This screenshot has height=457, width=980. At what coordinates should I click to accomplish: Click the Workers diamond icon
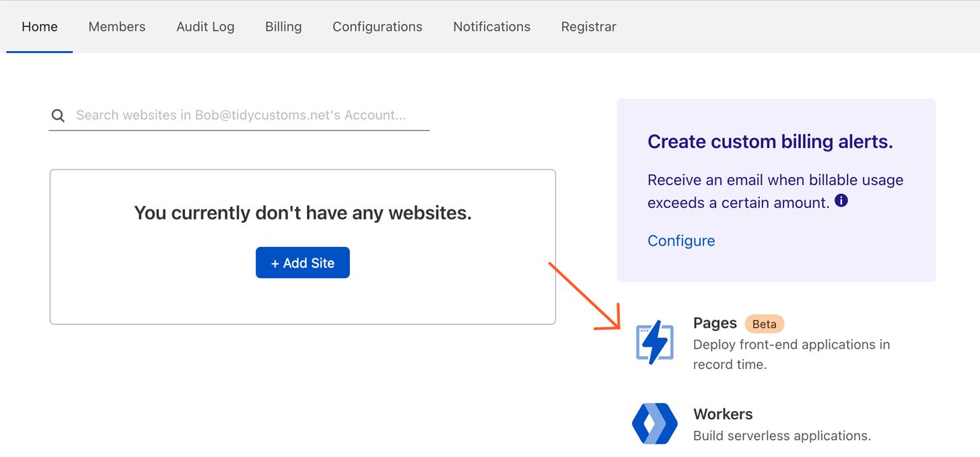pos(654,424)
